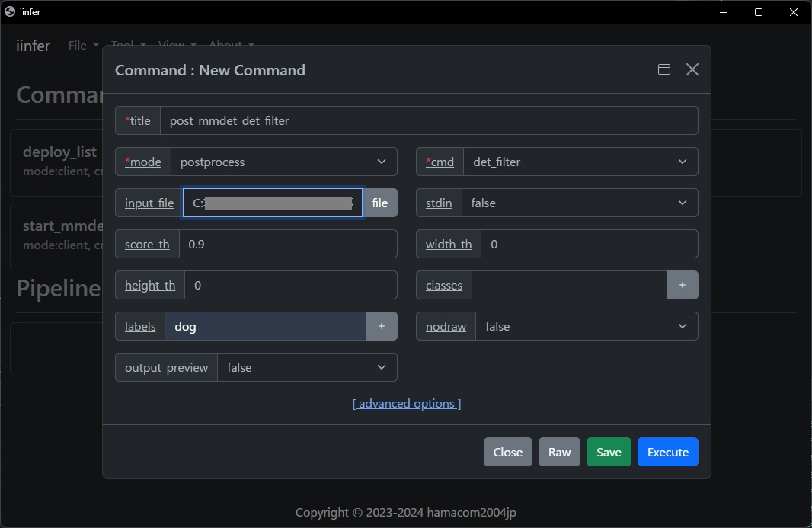812x528 pixels.
Task: Click the iinfer globe icon in title bar
Action: click(10, 11)
